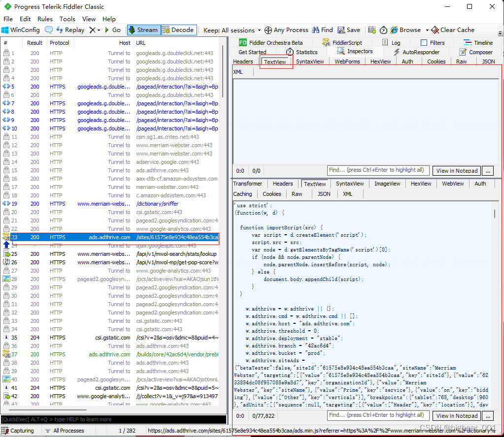Clear Cache from toolbar

coord(453,30)
